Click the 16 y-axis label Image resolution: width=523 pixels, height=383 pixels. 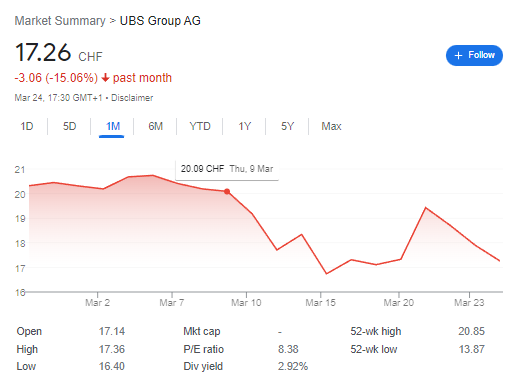click(20, 293)
